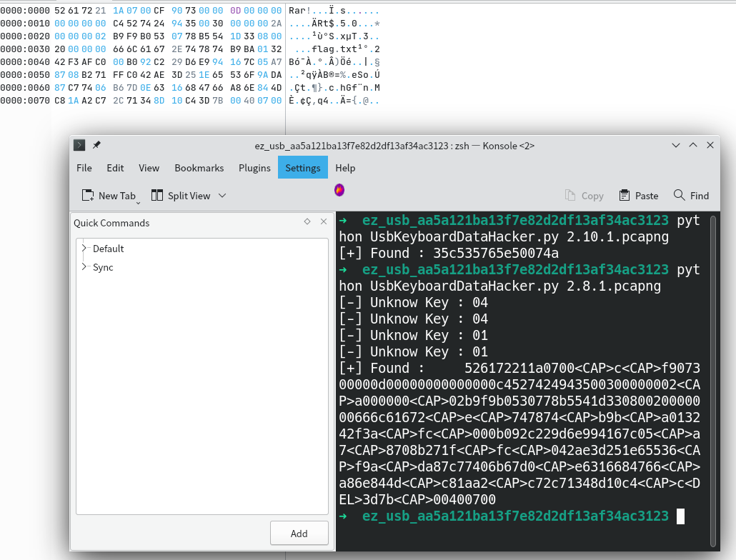Click the 'Quick Commands' panel title
Viewport: 736px width, 560px height.
click(111, 223)
